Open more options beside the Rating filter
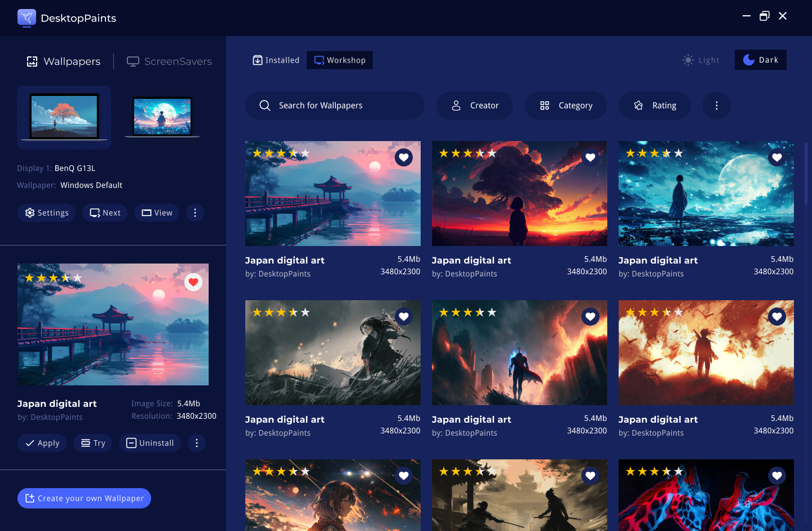The image size is (812, 531). [x=716, y=106]
